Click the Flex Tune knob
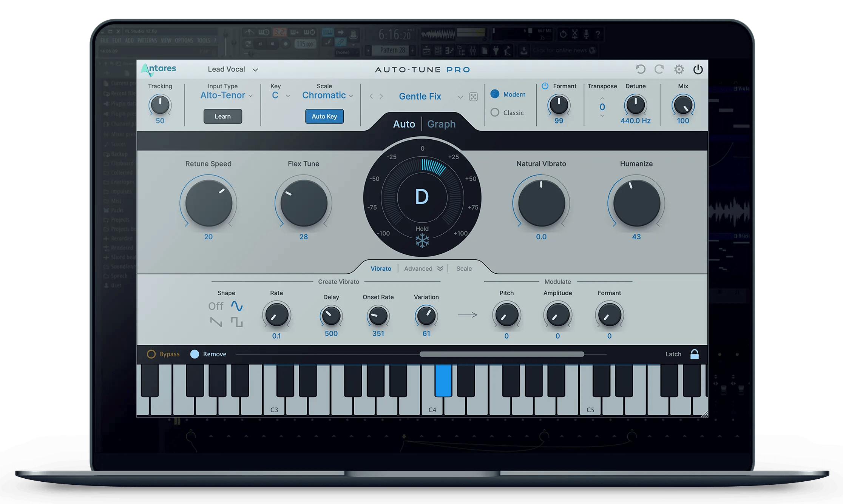 point(304,203)
